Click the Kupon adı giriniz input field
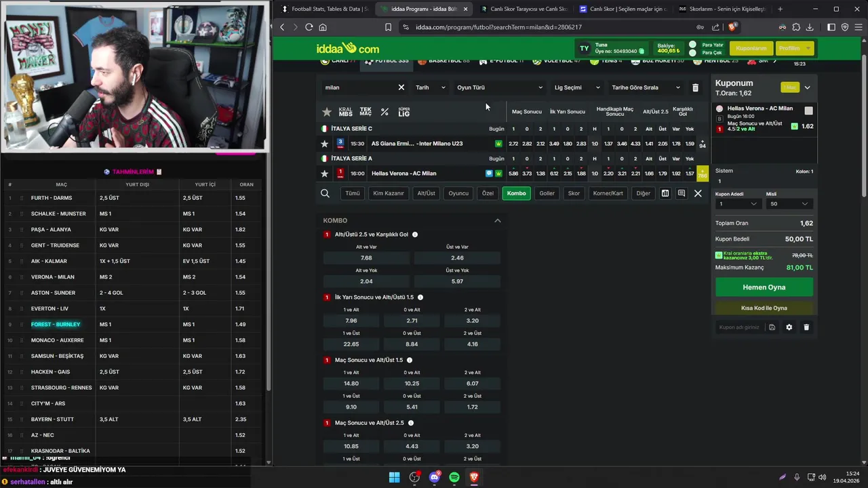The image size is (868, 488). (739, 327)
